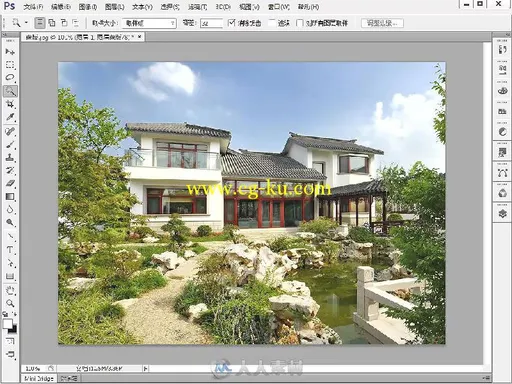This screenshot has width=512, height=384.
Task: Open the 选择(S) menu
Action: coord(170,7)
